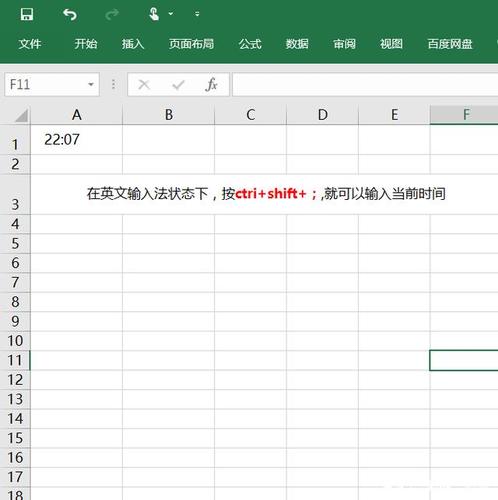Select row 11 header

pos(15,360)
